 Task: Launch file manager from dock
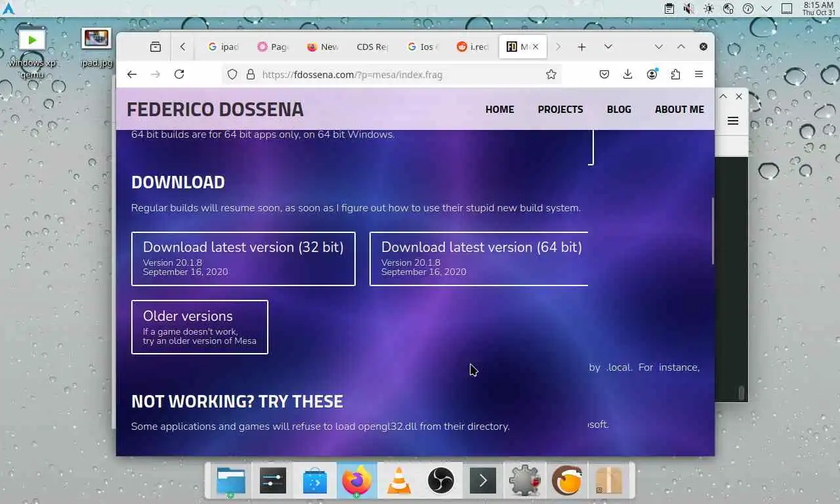[231, 482]
